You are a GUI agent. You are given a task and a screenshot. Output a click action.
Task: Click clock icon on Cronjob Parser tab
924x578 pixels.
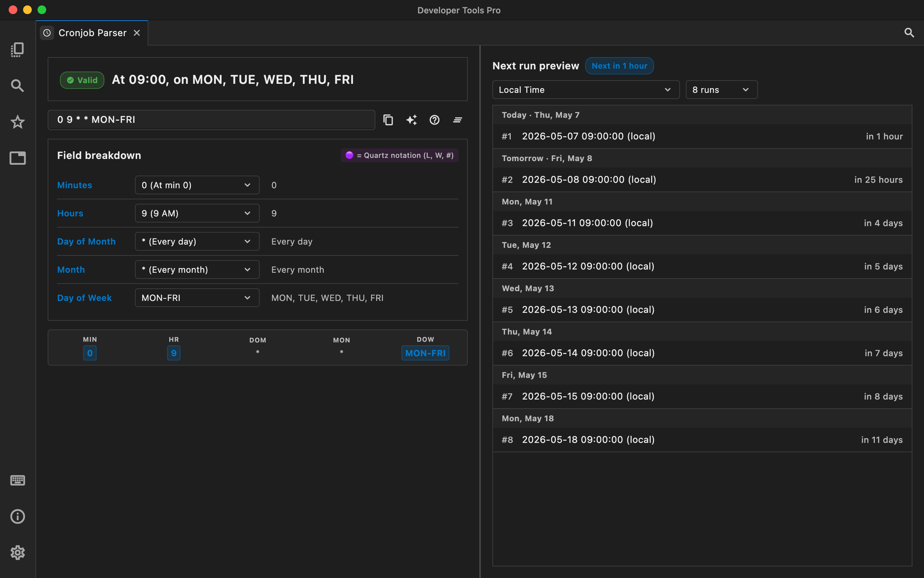(x=47, y=33)
